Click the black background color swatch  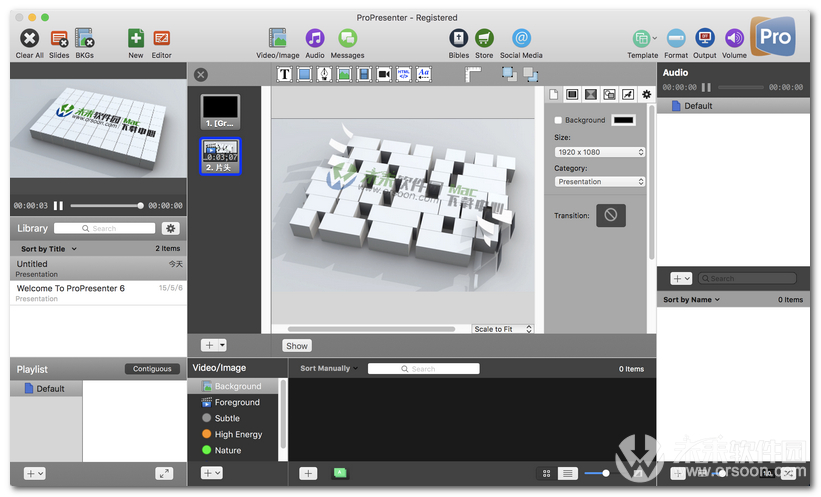pyautogui.click(x=623, y=120)
